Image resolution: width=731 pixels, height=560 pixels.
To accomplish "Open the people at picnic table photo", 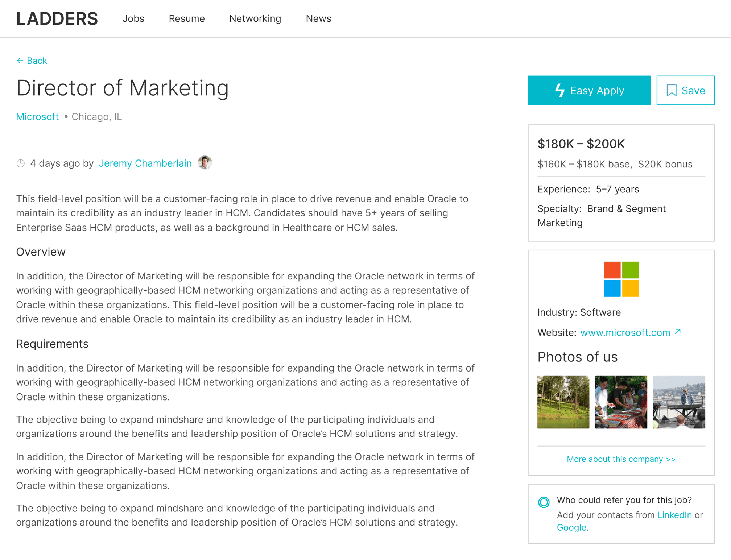I will click(x=621, y=402).
